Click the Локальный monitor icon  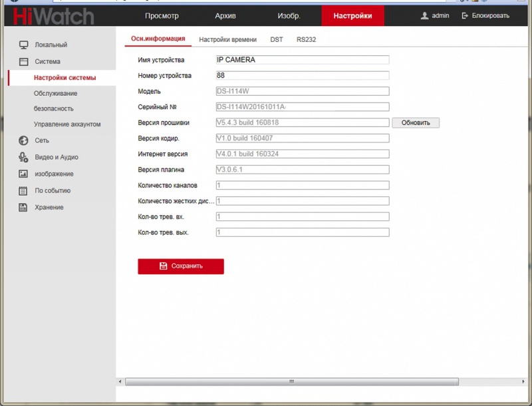point(23,45)
